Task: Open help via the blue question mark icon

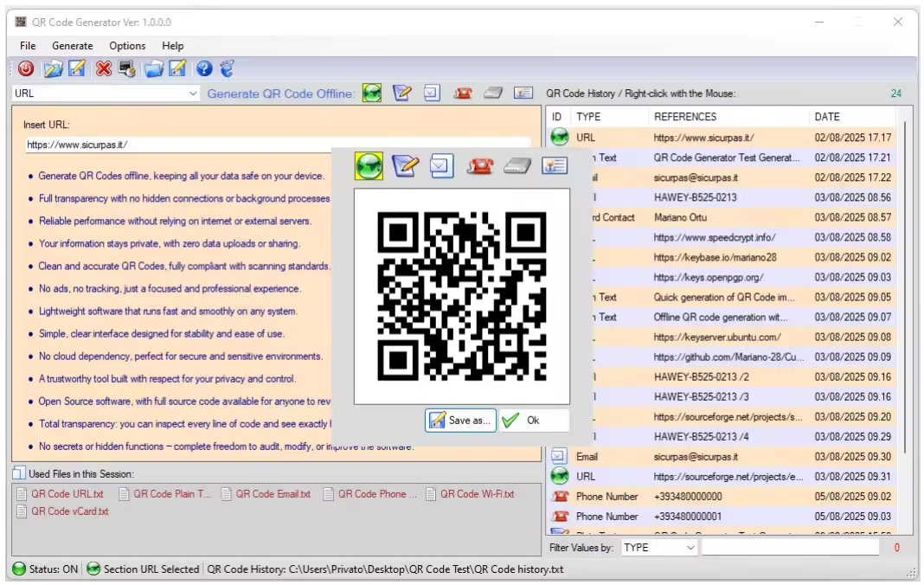Action: click(x=204, y=69)
